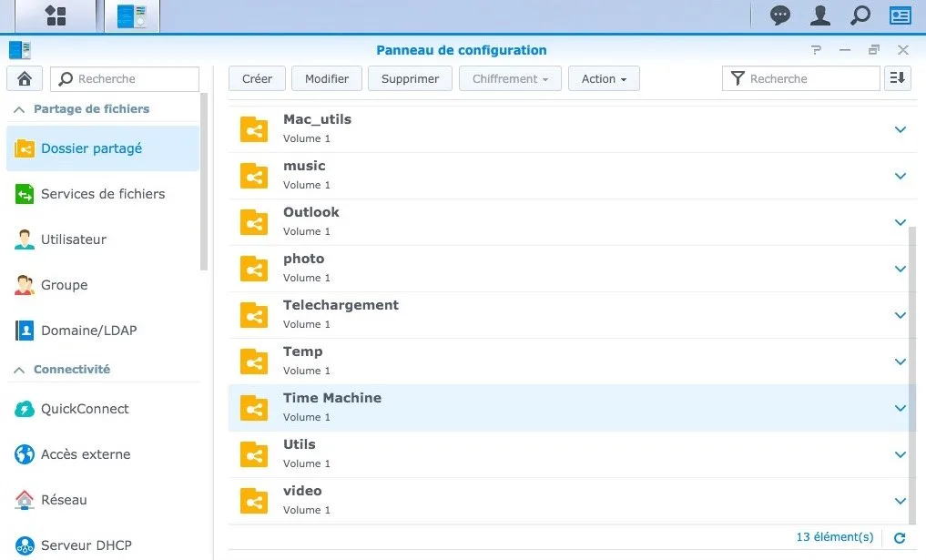The image size is (926, 560).
Task: Expand the Mac_utils folder details chevron
Action: [900, 129]
